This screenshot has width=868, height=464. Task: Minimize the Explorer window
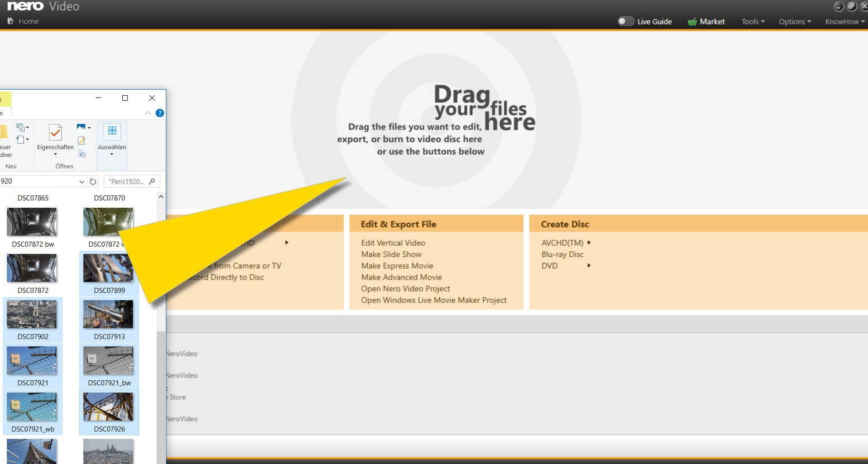98,98
